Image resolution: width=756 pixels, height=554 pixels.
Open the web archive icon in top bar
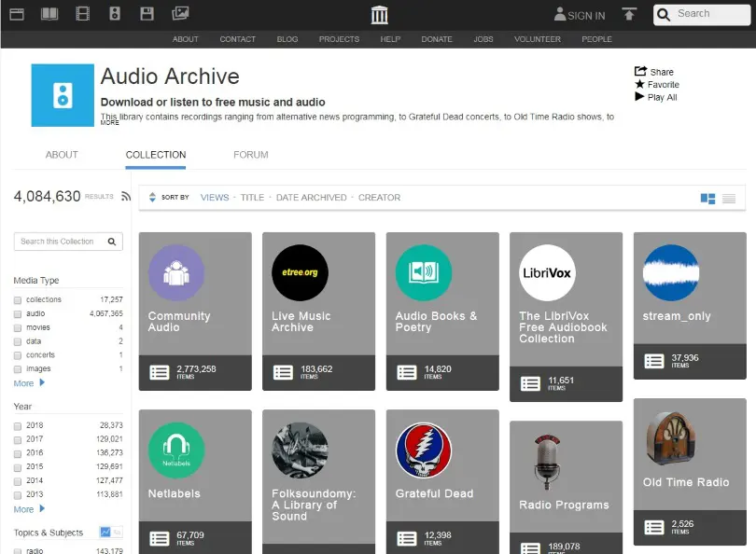17,14
